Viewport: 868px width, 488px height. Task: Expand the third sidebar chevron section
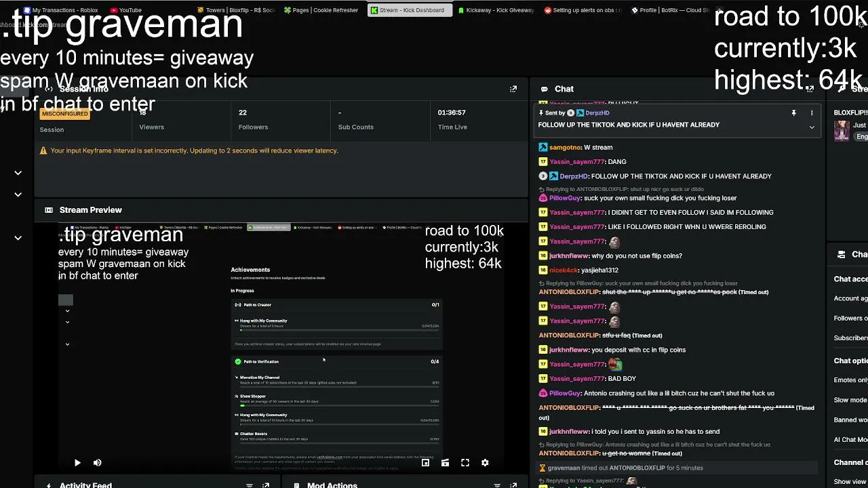click(18, 238)
